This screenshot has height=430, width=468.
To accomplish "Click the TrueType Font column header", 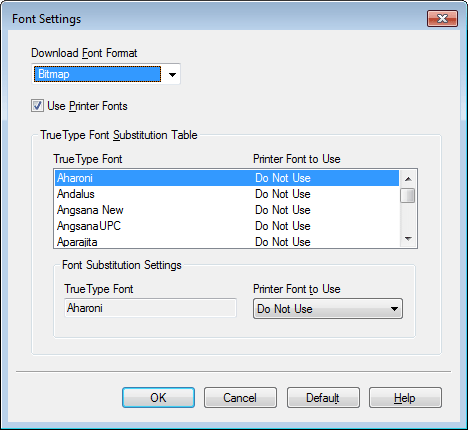I will pos(88,159).
